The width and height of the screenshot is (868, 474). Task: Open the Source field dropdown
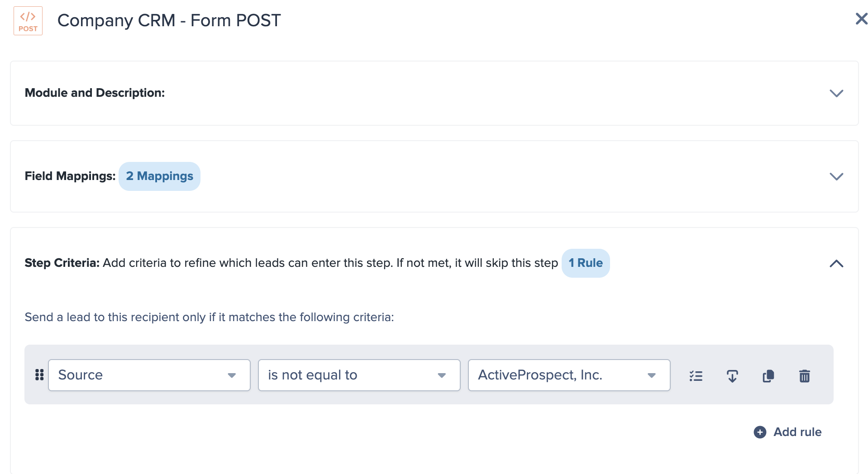click(149, 375)
